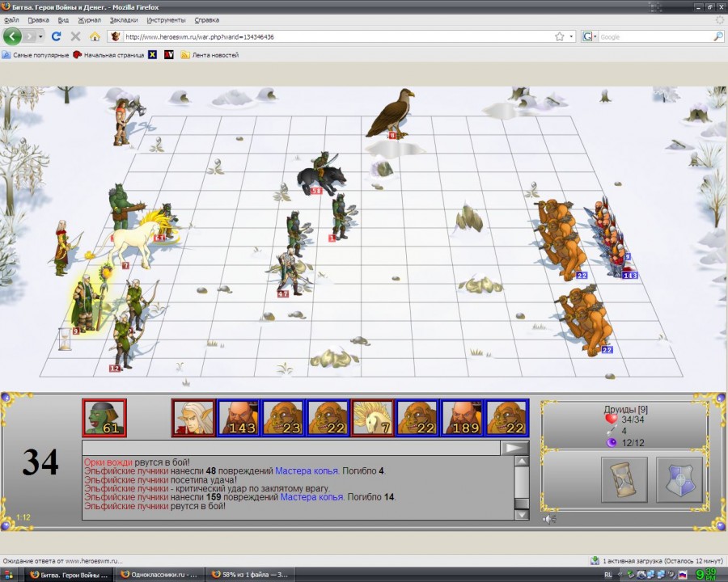Focus the battle chat input field
The height and width of the screenshot is (582, 728).
point(291,447)
